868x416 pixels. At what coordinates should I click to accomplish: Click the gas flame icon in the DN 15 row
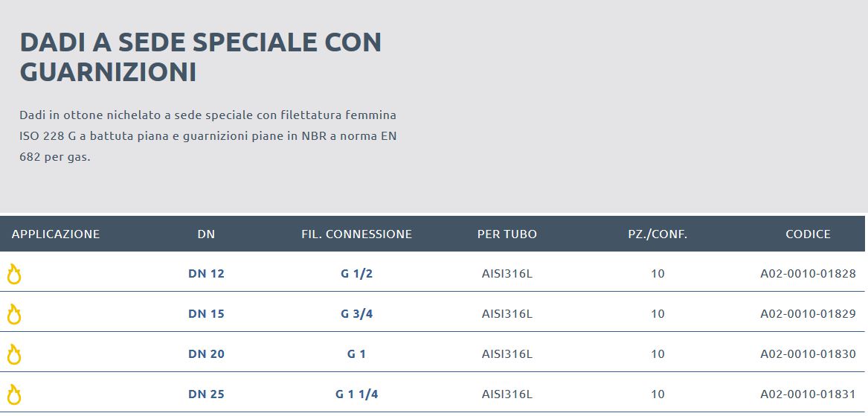pyautogui.click(x=14, y=314)
